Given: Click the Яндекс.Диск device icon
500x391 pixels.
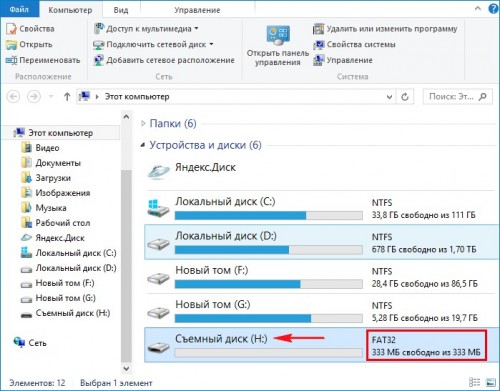Looking at the screenshot, I should pyautogui.click(x=159, y=171).
